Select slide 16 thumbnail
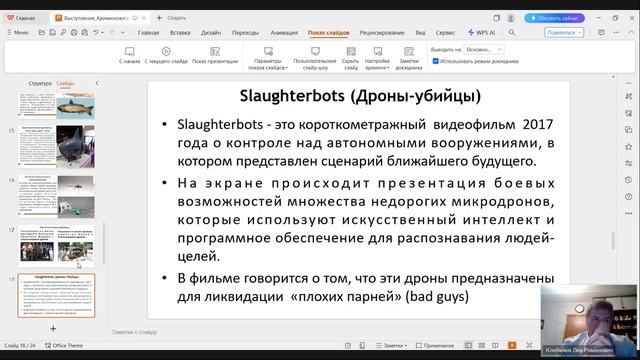 [x=56, y=197]
